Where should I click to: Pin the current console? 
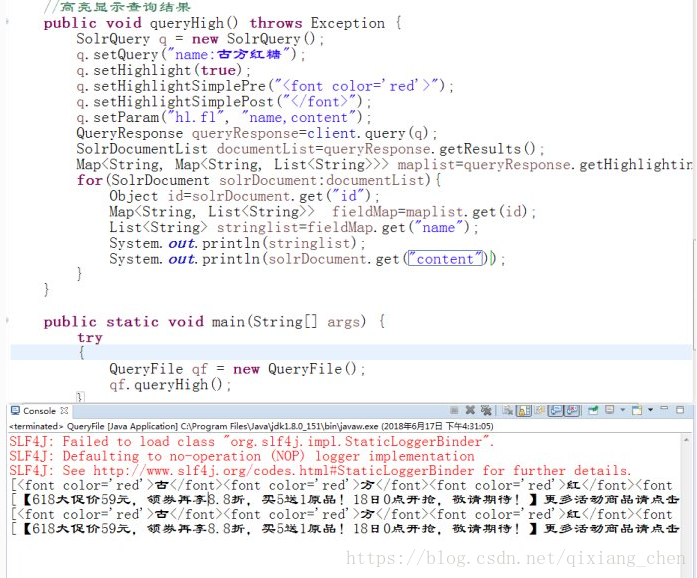(x=593, y=410)
